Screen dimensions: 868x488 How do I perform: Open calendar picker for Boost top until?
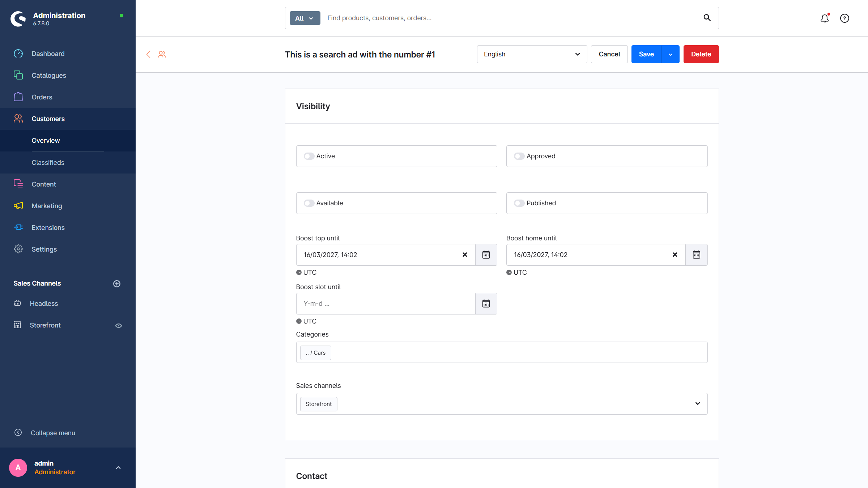[x=486, y=255]
